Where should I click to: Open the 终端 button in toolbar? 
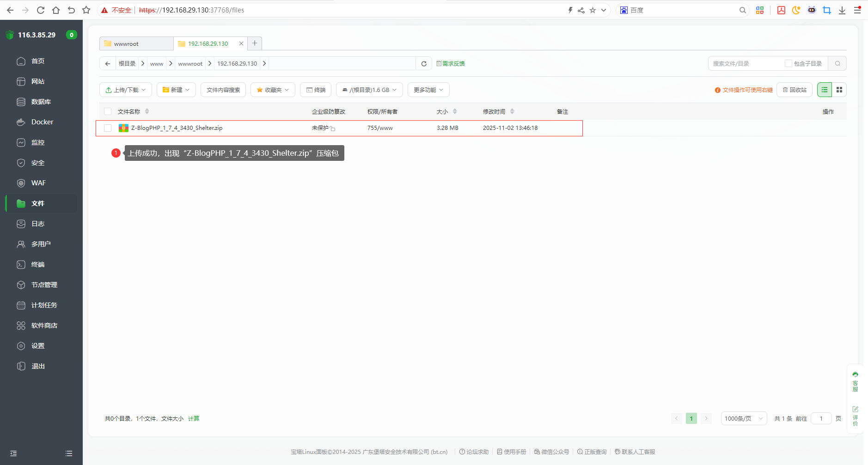click(316, 90)
